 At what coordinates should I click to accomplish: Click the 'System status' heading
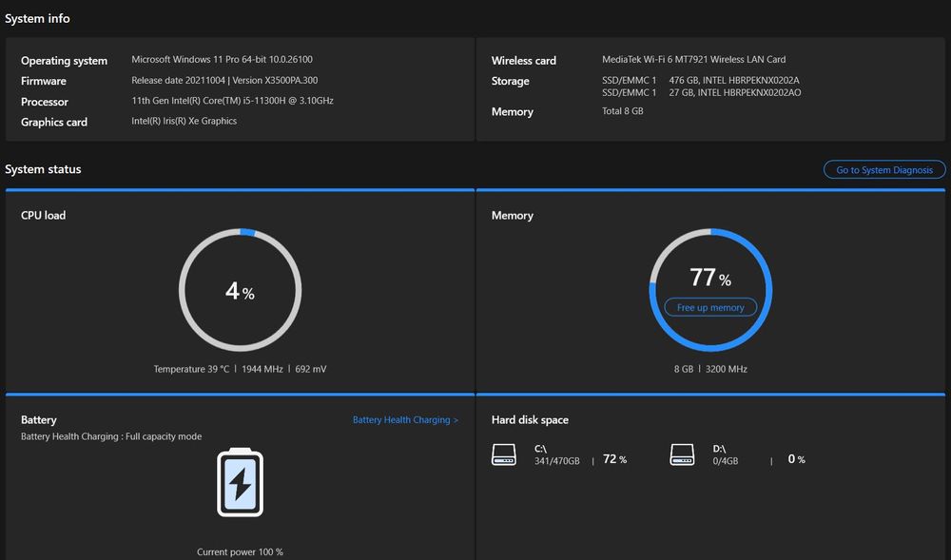pos(43,169)
